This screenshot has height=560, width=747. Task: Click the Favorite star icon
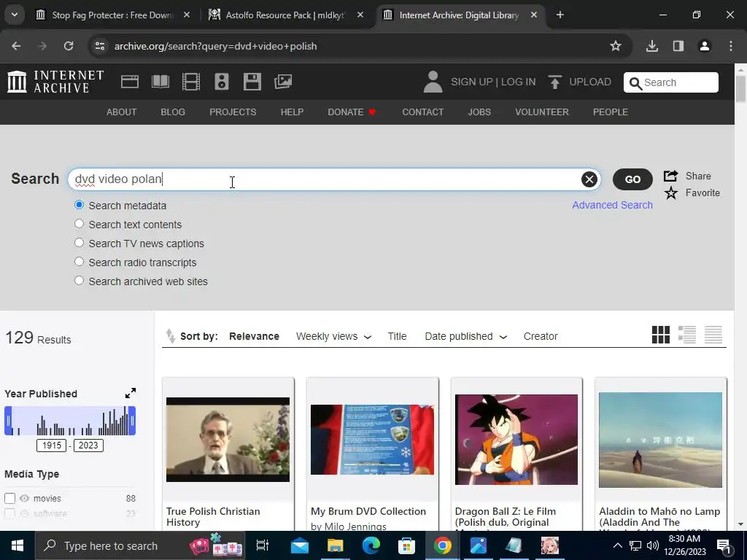[671, 192]
